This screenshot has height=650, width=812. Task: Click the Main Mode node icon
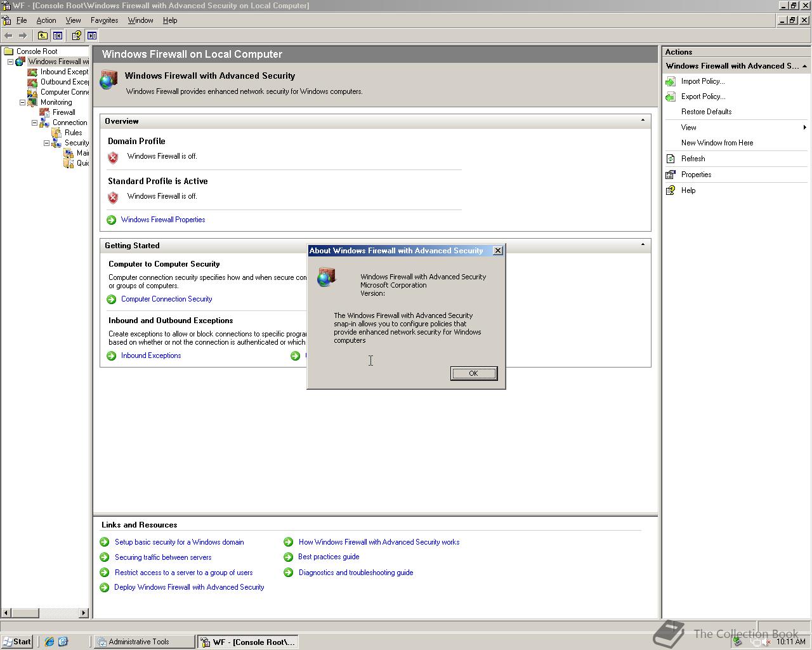click(x=69, y=153)
